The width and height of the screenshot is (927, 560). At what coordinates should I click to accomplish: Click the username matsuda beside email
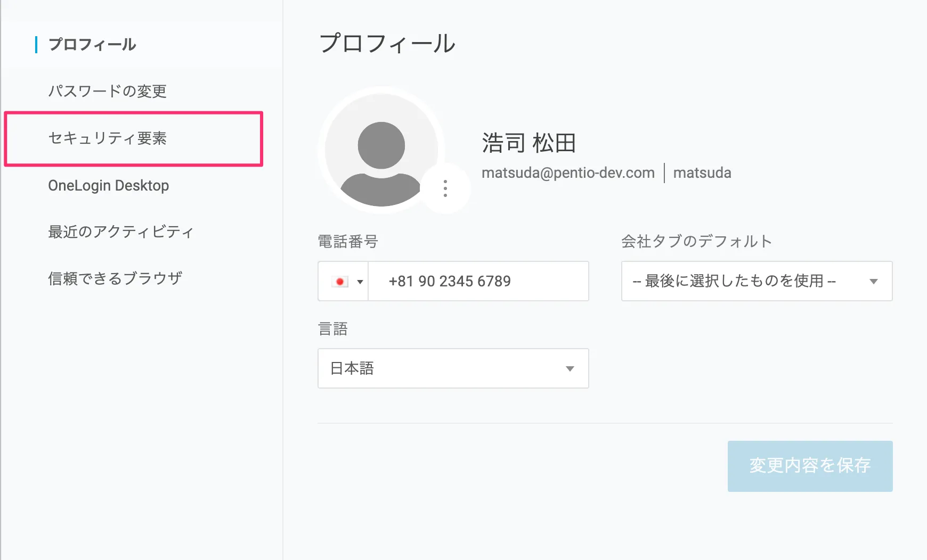point(702,173)
